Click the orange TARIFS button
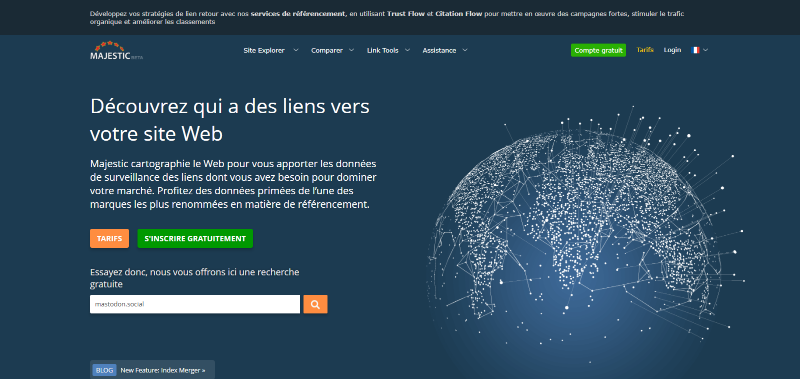This screenshot has height=379, width=800. pos(109,238)
